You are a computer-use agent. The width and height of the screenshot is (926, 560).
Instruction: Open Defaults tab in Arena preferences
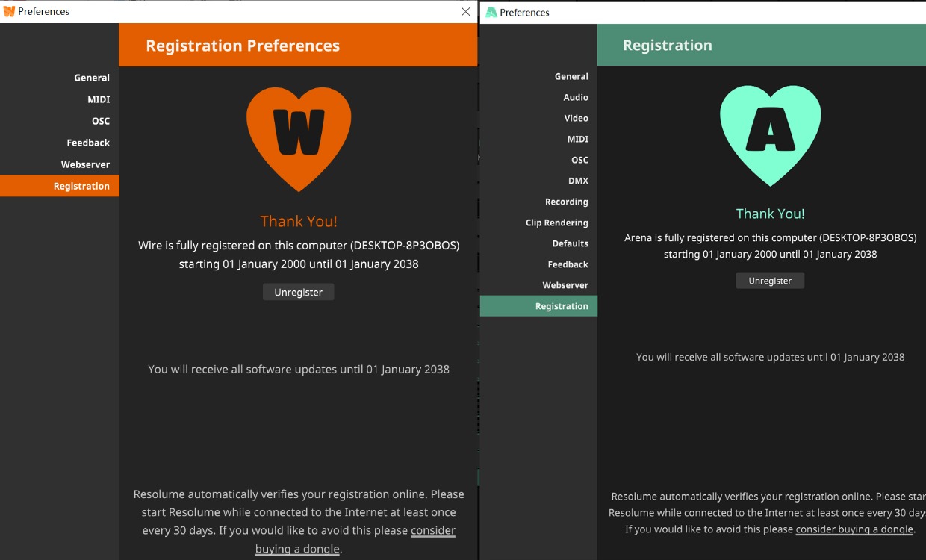click(570, 243)
